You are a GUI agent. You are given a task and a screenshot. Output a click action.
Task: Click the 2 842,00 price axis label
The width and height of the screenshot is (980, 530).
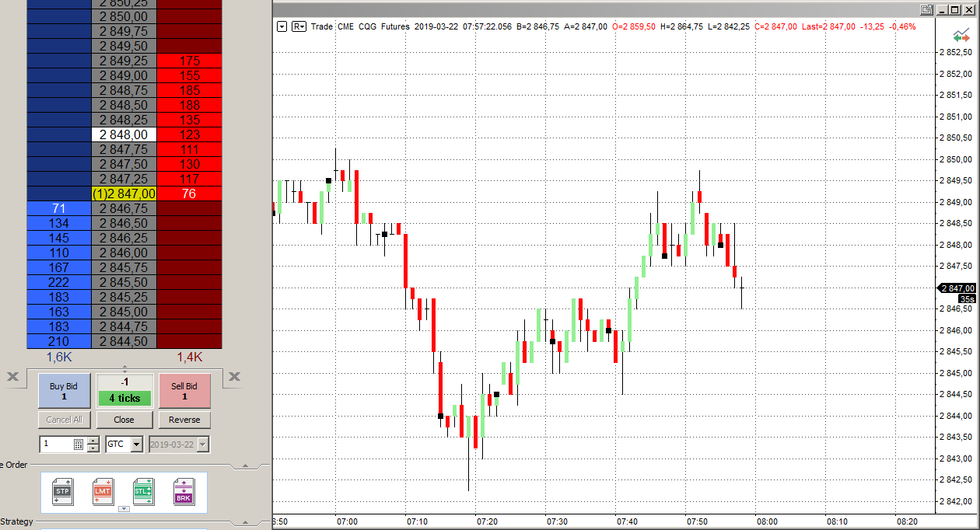coord(957,501)
